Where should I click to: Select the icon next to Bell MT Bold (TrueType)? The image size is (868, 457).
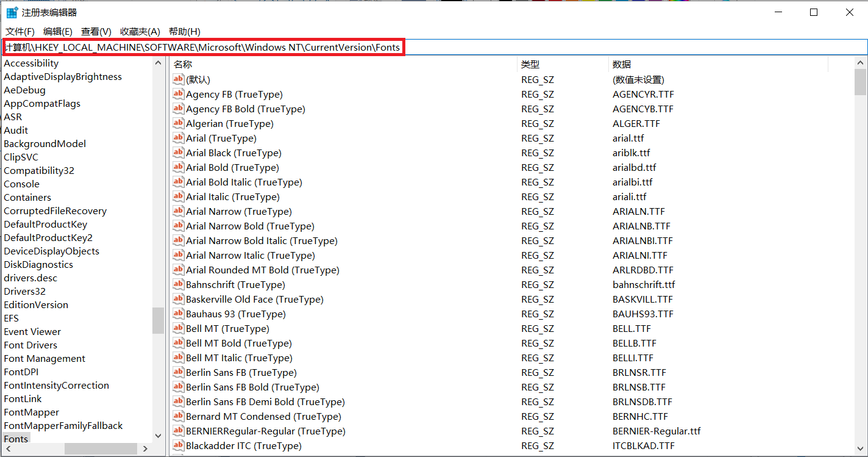pos(178,343)
